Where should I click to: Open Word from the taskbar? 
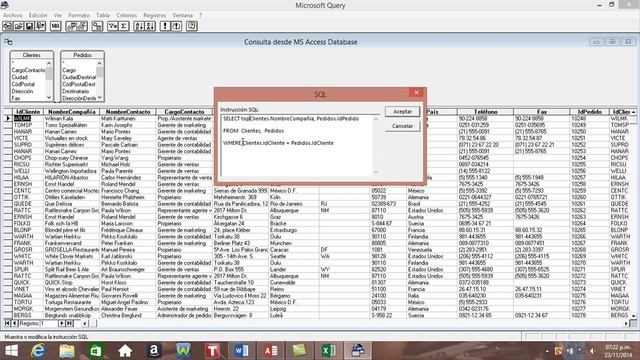click(241, 351)
